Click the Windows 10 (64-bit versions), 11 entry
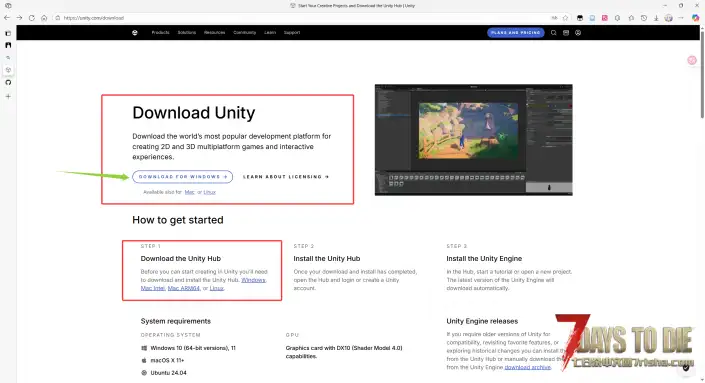The width and height of the screenshot is (705, 383). (x=188, y=348)
